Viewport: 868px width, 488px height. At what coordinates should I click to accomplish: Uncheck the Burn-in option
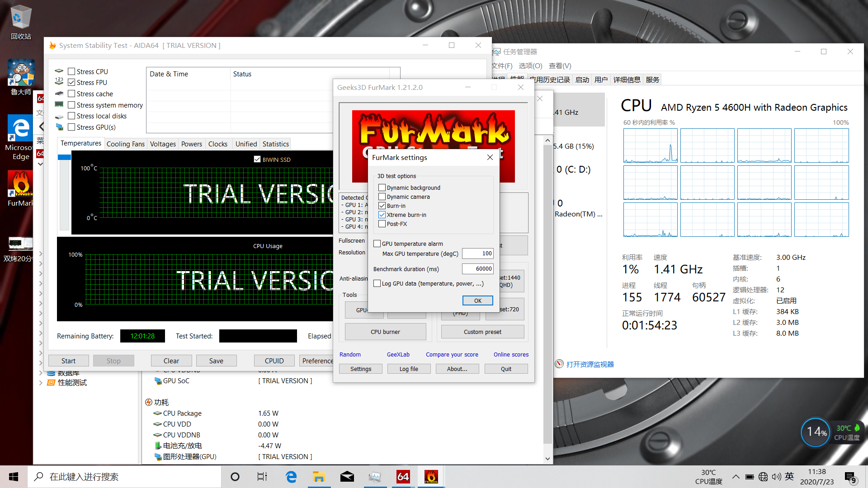click(382, 206)
